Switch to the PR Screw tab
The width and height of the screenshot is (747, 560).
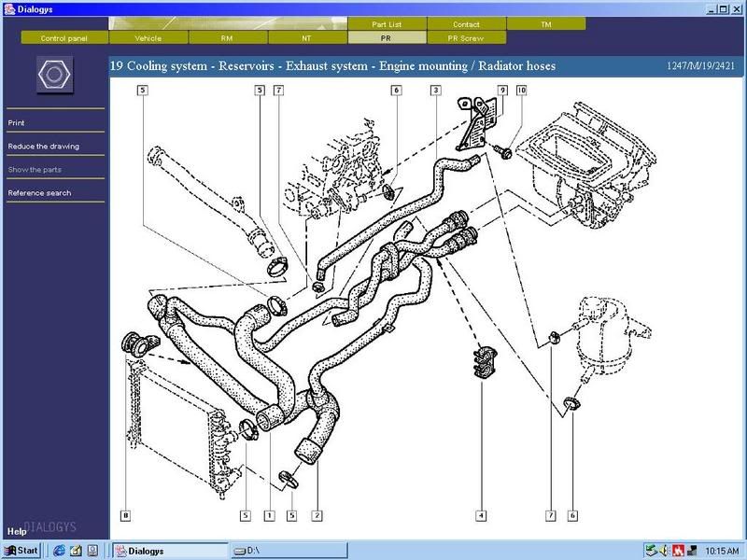tap(467, 38)
